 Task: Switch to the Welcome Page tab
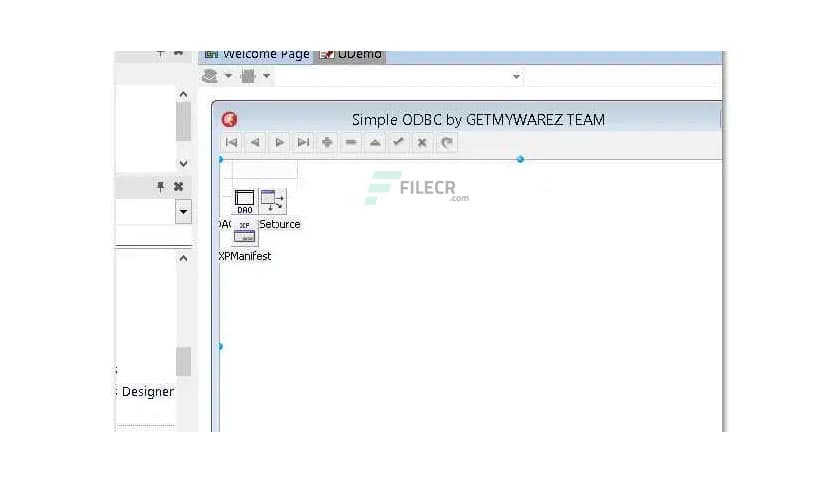pyautogui.click(x=257, y=55)
